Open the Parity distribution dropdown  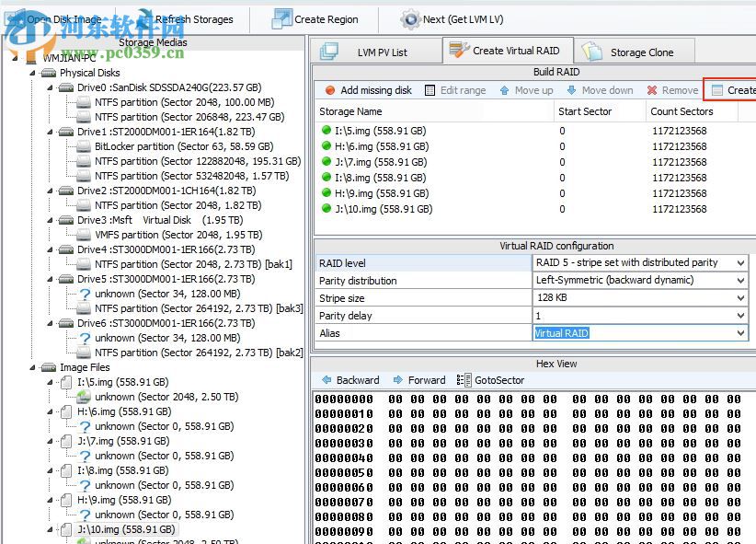tap(740, 280)
